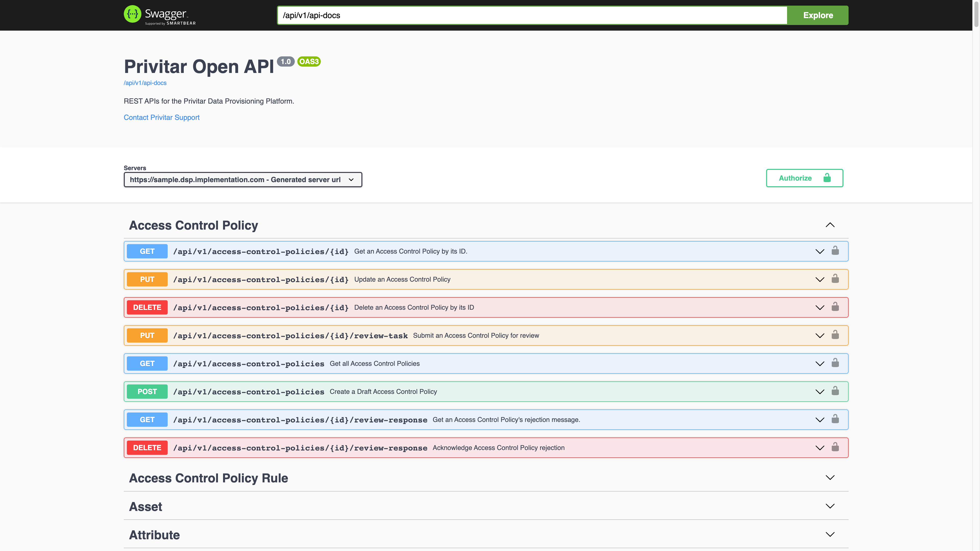Image resolution: width=980 pixels, height=551 pixels.
Task: Click lock icon on DELETE policy by ID row
Action: [x=835, y=307]
